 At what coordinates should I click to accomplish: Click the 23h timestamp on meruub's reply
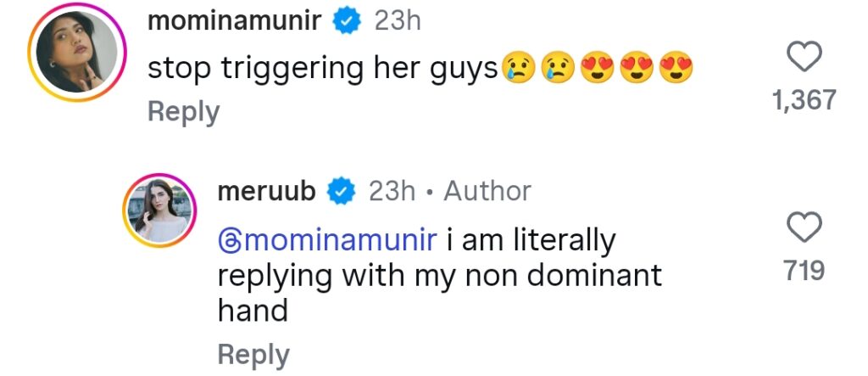pos(392,191)
